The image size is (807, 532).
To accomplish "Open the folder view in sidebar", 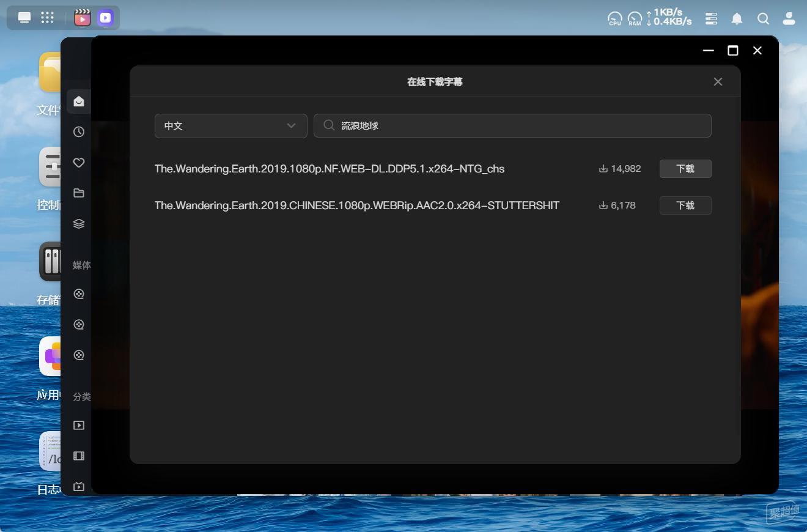I will (79, 193).
